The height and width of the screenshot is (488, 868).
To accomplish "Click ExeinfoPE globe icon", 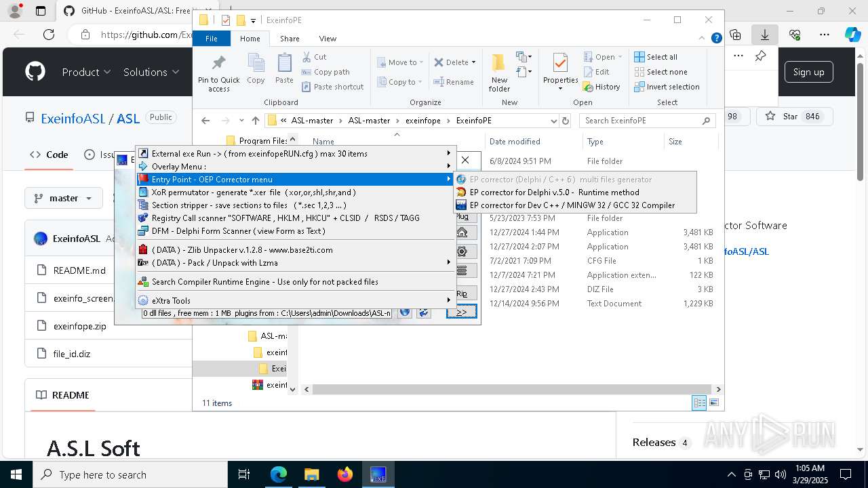I will click(405, 312).
